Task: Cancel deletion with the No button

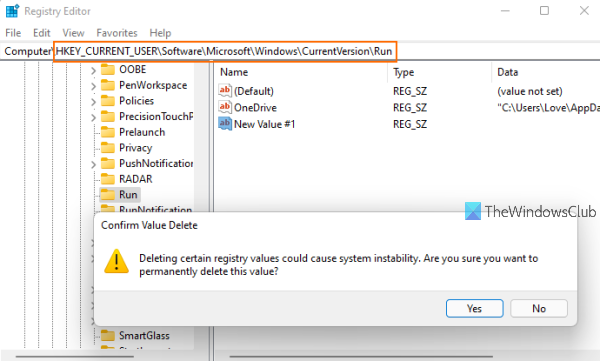Action: 539,308
